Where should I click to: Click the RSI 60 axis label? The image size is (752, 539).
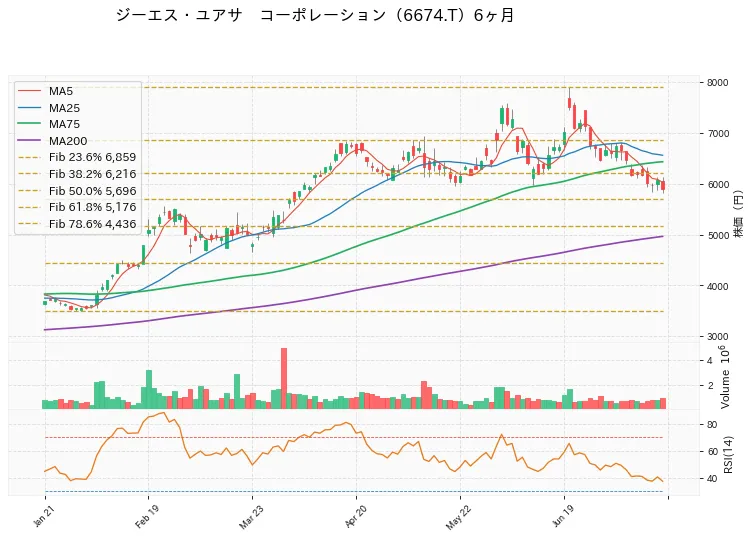click(712, 452)
